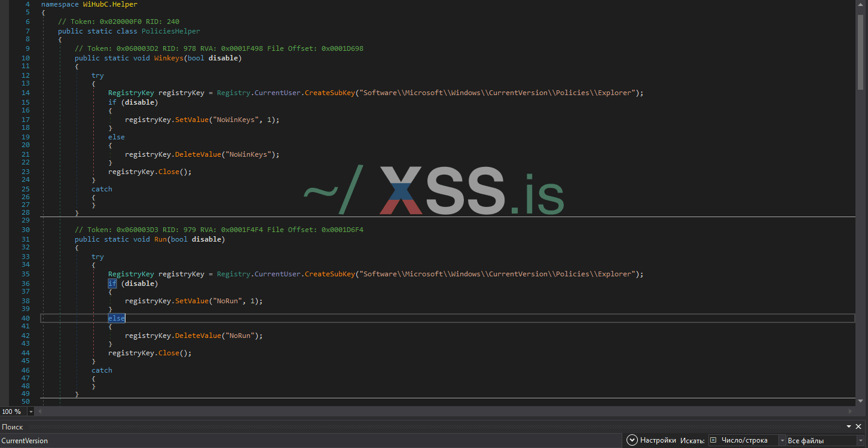Click the Искать: label in the search panel
Image resolution: width=868 pixels, height=448 pixels.
click(x=692, y=440)
